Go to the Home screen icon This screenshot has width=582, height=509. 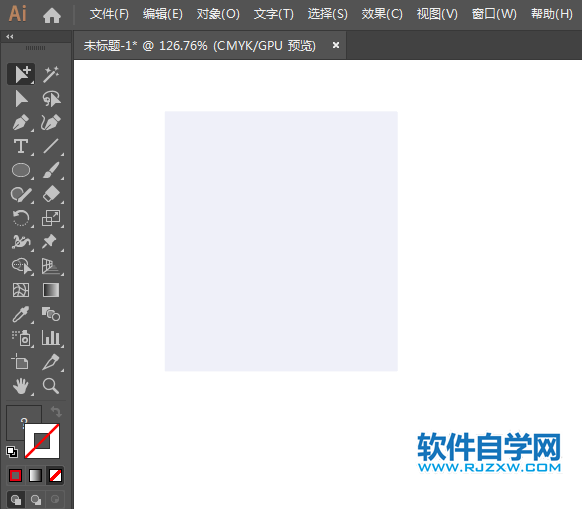[x=52, y=15]
